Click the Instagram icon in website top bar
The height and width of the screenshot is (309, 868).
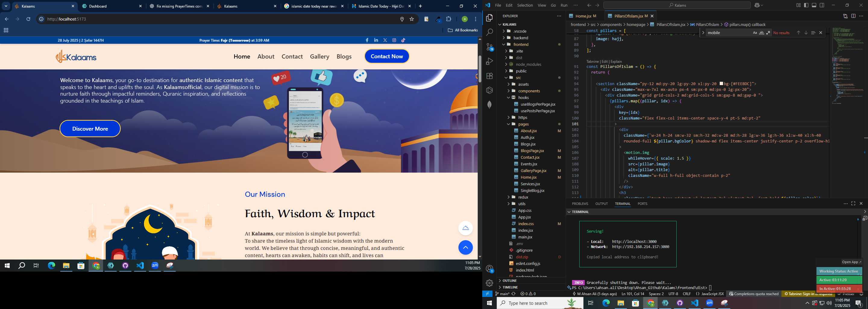[394, 40]
